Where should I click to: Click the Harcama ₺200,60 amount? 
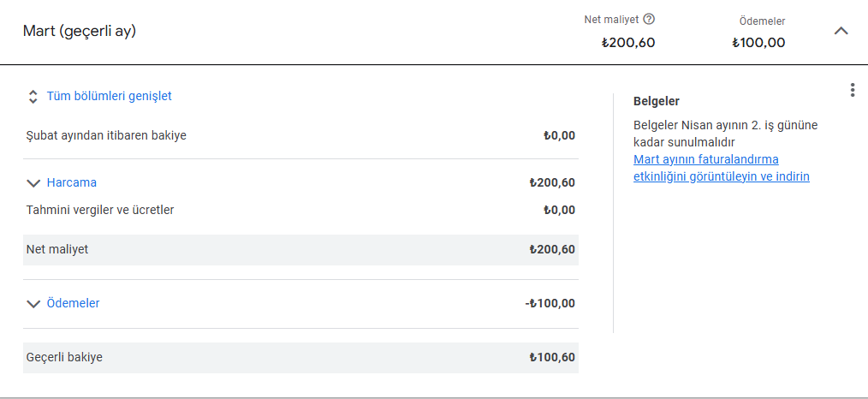tap(552, 182)
